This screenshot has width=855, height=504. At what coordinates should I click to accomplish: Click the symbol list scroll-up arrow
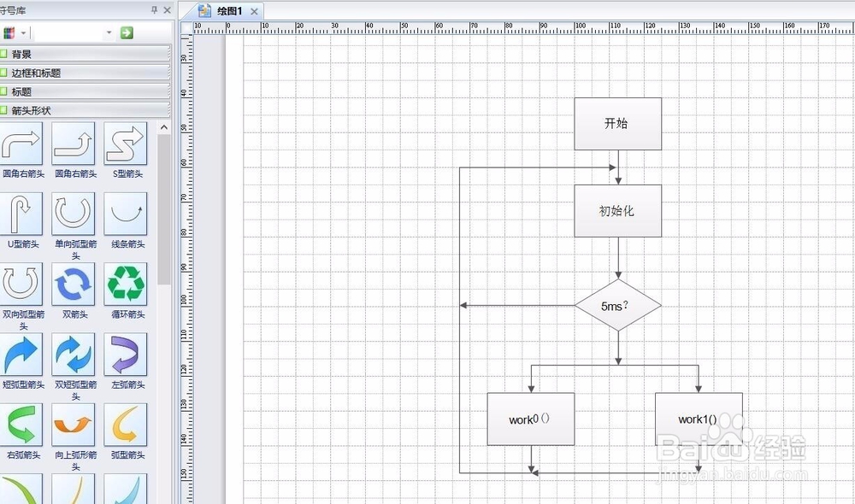[x=164, y=127]
